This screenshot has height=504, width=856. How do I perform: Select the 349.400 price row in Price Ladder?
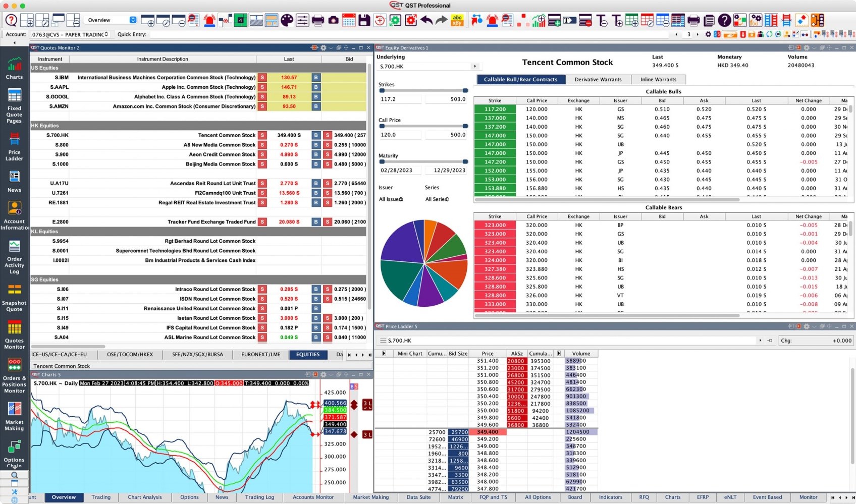pos(488,432)
